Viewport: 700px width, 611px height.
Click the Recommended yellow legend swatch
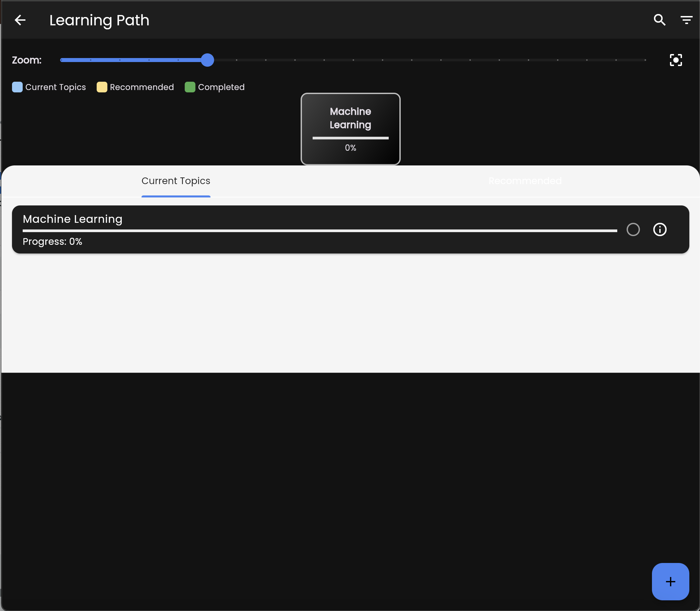pos(102,87)
